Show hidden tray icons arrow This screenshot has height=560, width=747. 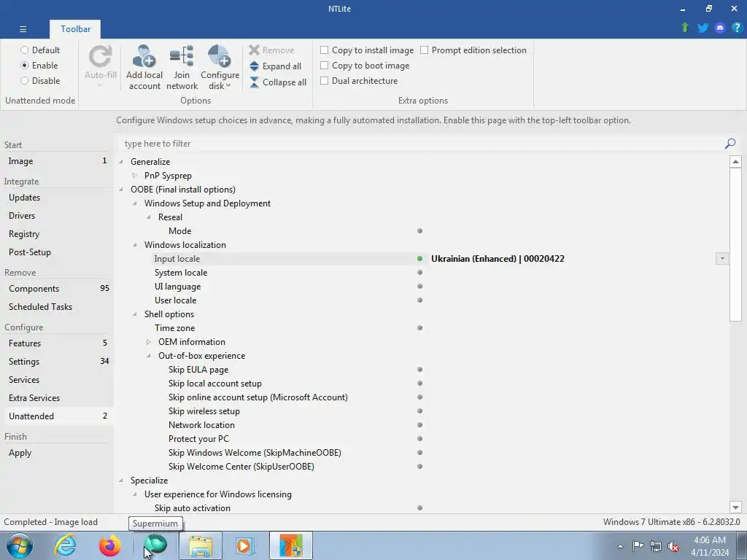pyautogui.click(x=620, y=546)
